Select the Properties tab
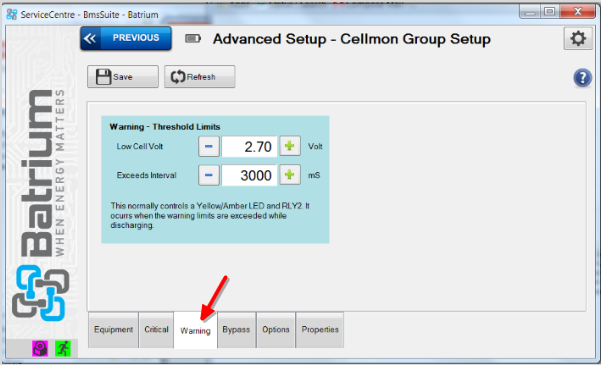 click(x=320, y=330)
